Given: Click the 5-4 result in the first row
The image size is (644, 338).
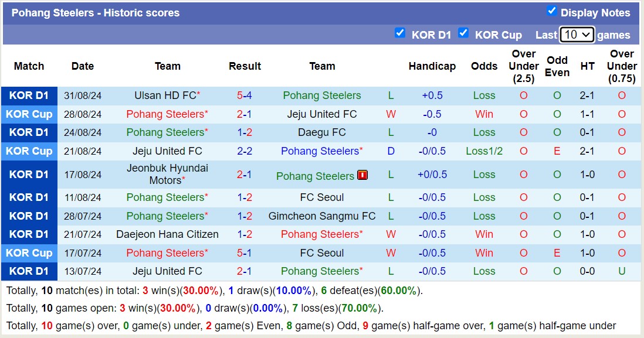Looking at the screenshot, I should (x=245, y=95).
